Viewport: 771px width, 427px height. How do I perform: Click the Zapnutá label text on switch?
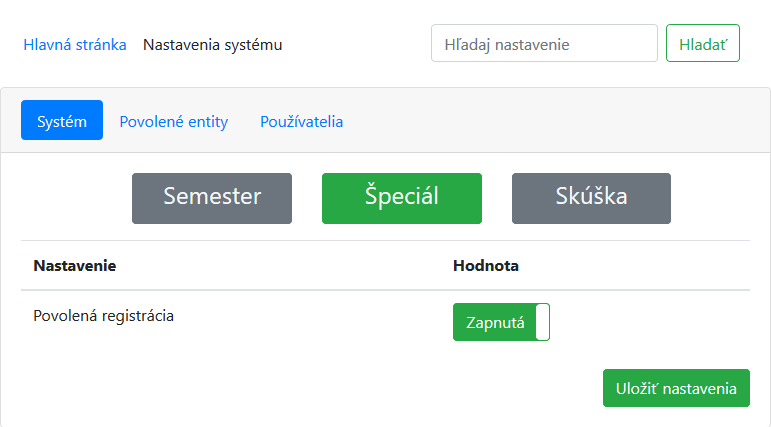(x=495, y=323)
